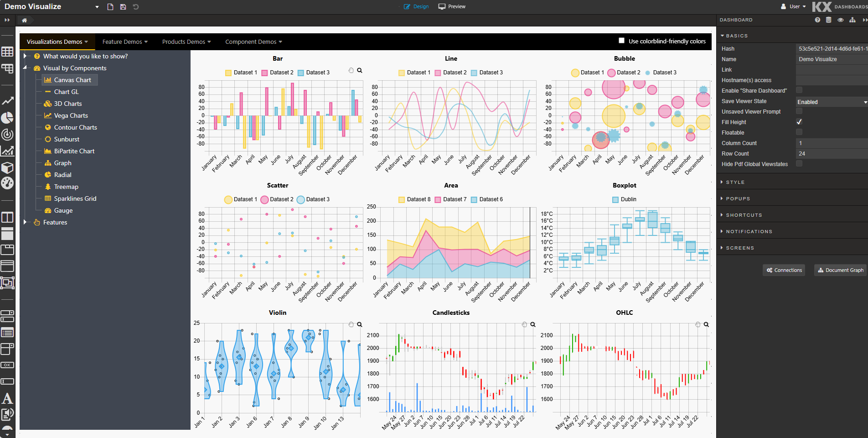Screen dimensions: 868x438
Task: Click the Document Graph button
Action: pos(841,270)
